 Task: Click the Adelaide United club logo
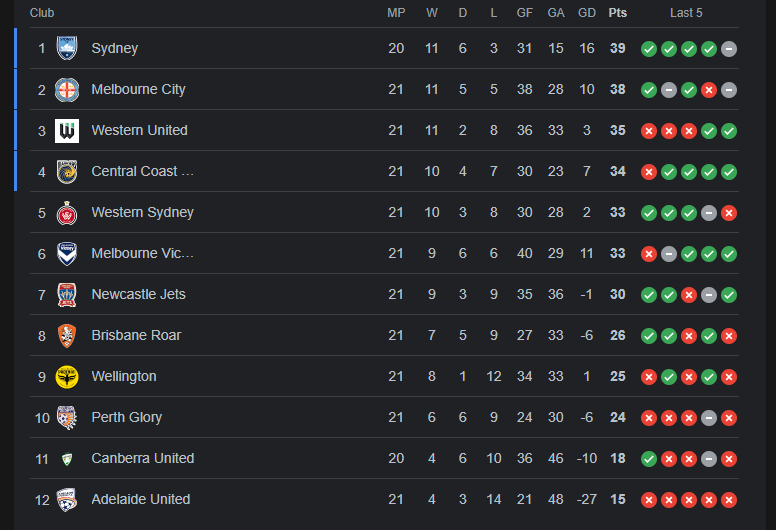(67, 499)
